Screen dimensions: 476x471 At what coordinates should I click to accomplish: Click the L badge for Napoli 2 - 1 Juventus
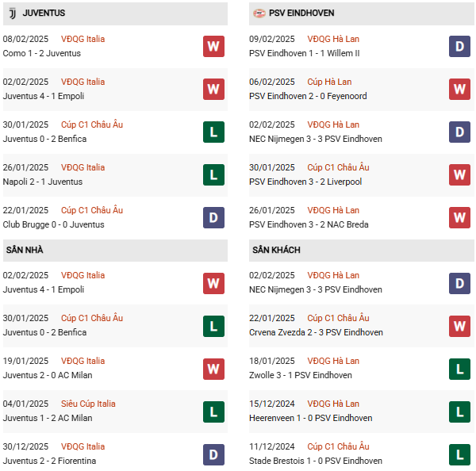coord(213,174)
